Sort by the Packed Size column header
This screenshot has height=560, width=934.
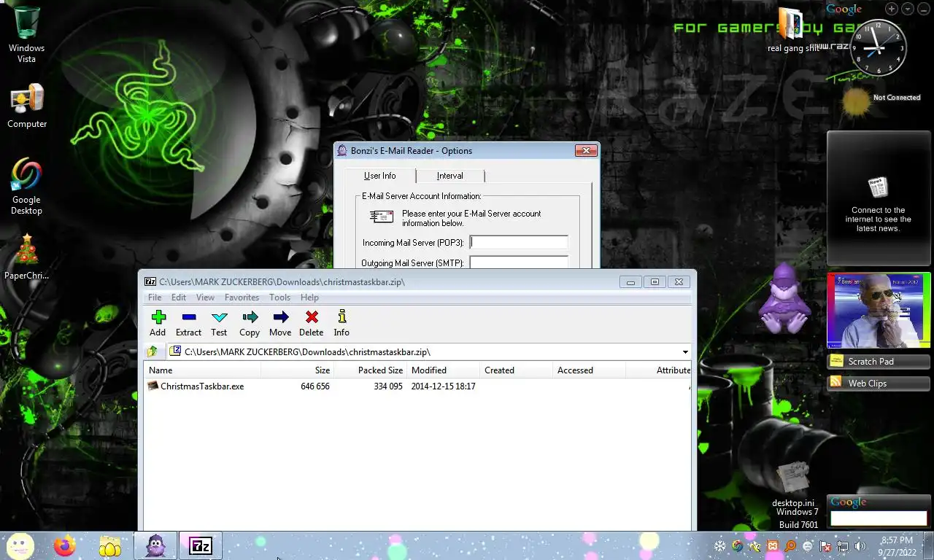pos(370,370)
